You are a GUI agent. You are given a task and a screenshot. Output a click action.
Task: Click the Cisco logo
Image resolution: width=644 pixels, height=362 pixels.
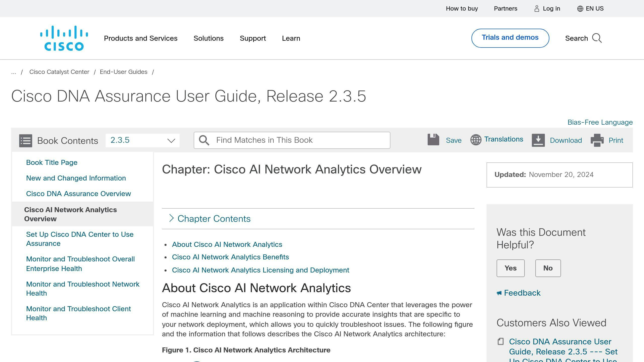coord(64,38)
